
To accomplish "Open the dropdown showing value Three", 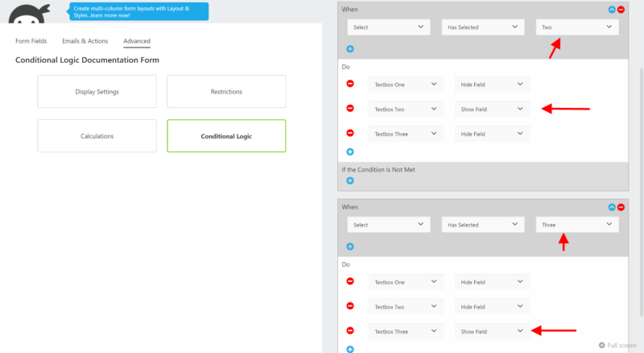I will (577, 226).
